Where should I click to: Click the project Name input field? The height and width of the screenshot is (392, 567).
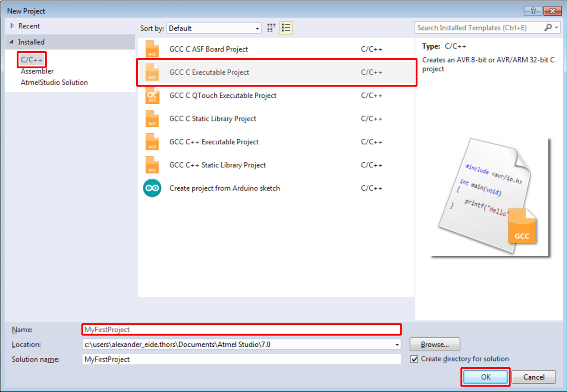[241, 329]
